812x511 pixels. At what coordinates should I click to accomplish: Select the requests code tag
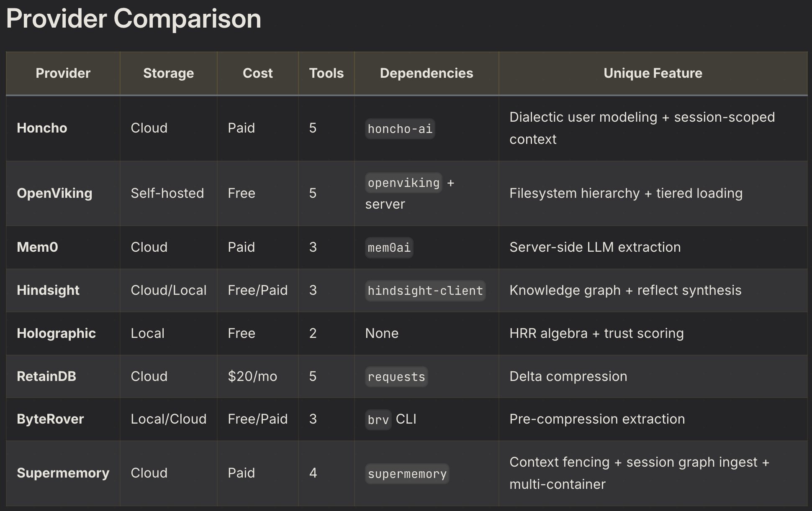coord(396,377)
